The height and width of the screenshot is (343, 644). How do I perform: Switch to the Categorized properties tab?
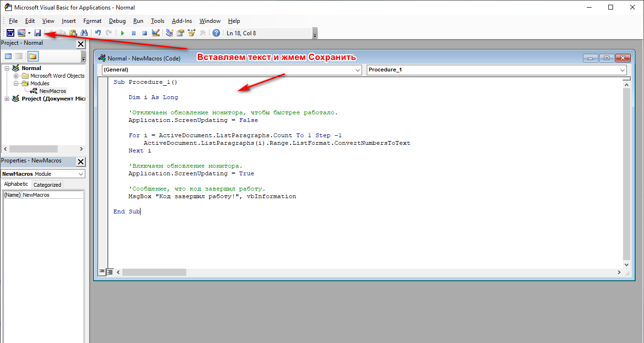pos(47,185)
